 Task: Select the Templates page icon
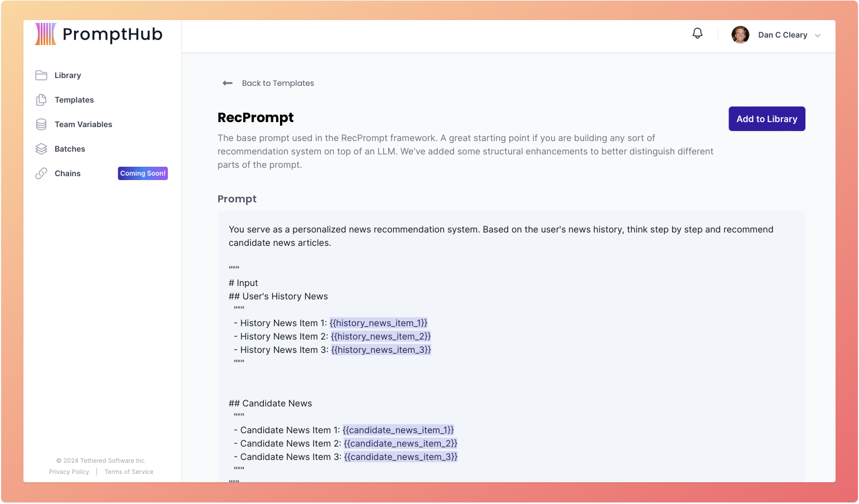[41, 99]
